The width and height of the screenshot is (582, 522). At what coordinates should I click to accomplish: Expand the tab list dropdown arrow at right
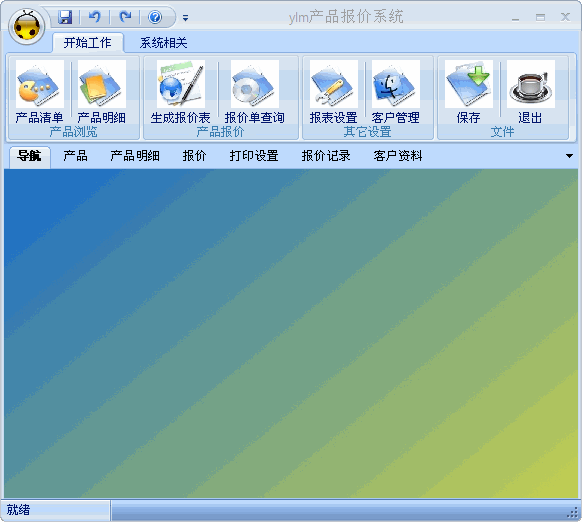pyautogui.click(x=569, y=156)
